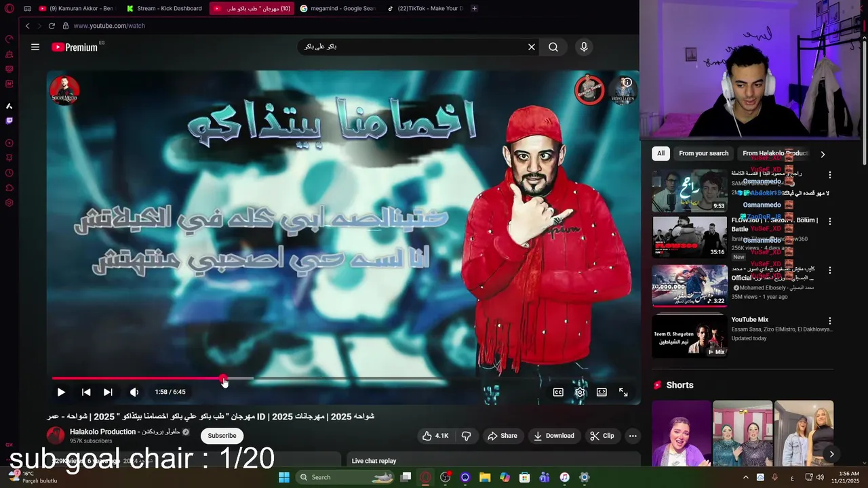Mute the video volume

point(134,392)
